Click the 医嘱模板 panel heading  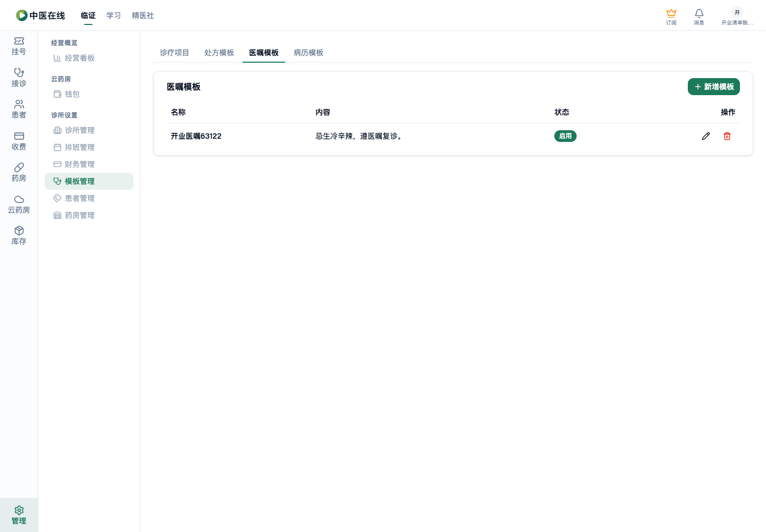tap(184, 87)
